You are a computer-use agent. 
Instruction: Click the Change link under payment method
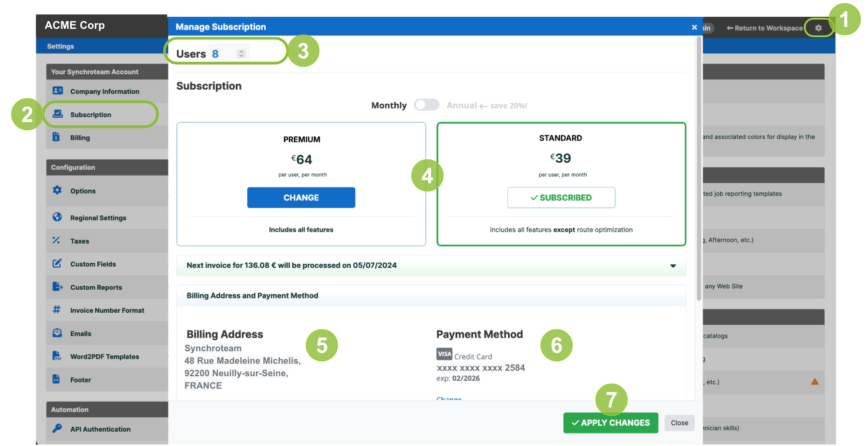pos(449,398)
